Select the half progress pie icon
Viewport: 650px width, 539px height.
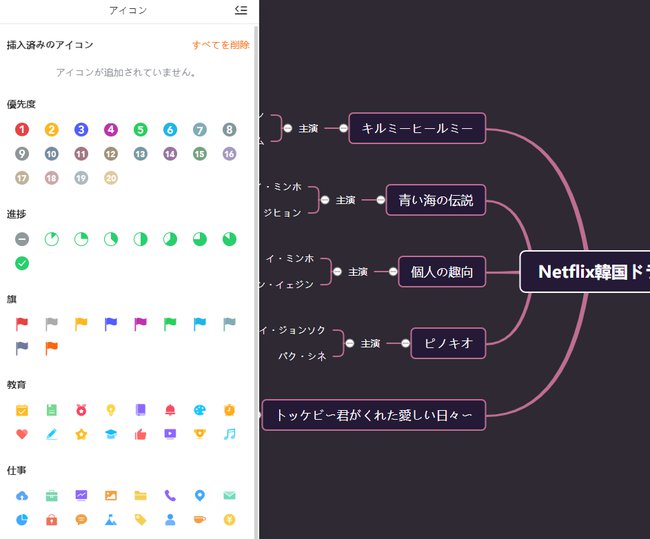pyautogui.click(x=141, y=239)
